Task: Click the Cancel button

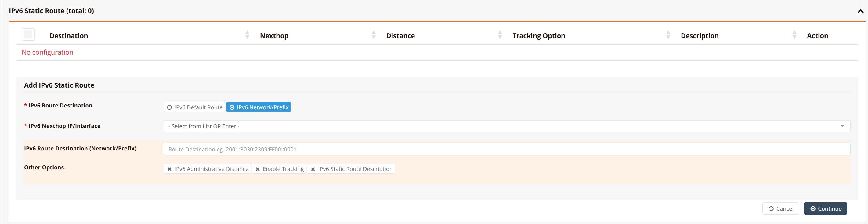Action: 780,208
